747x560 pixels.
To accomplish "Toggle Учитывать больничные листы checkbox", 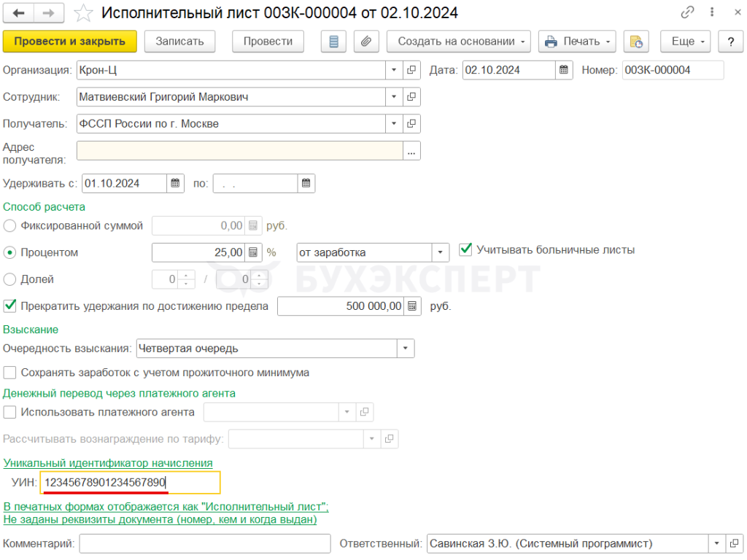I will point(465,250).
